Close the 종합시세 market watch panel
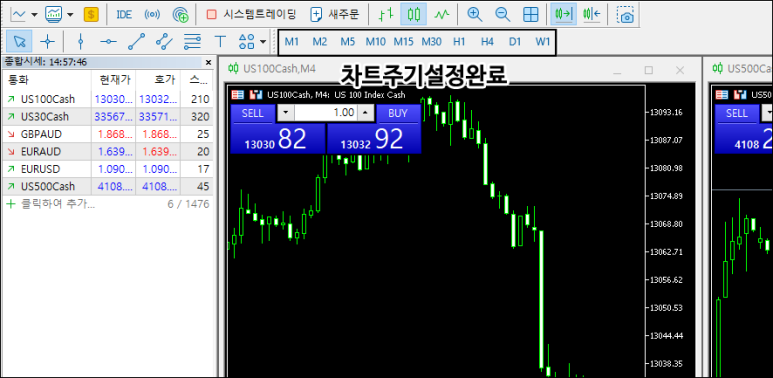 [x=208, y=62]
